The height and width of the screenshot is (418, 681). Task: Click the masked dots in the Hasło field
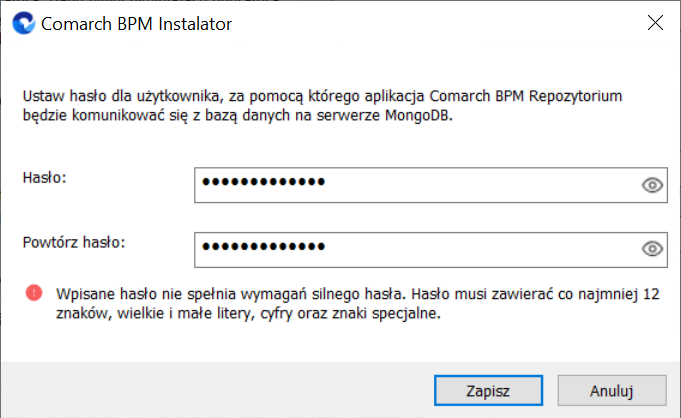point(264,182)
